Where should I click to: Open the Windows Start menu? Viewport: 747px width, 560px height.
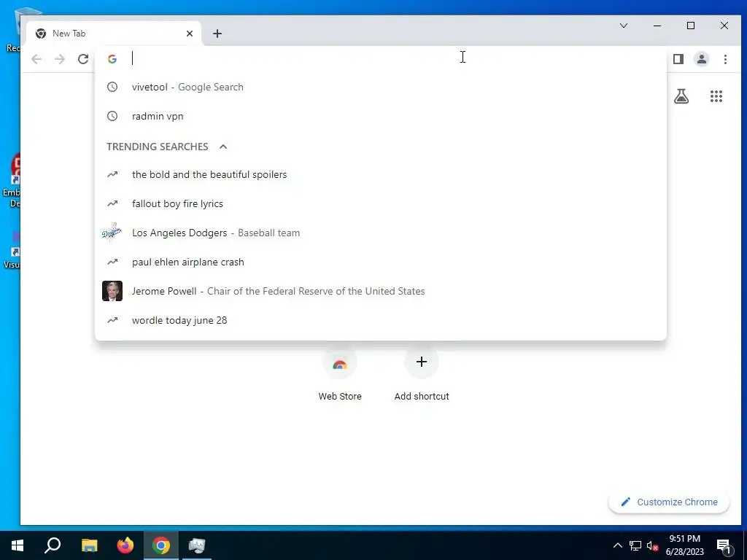18,545
